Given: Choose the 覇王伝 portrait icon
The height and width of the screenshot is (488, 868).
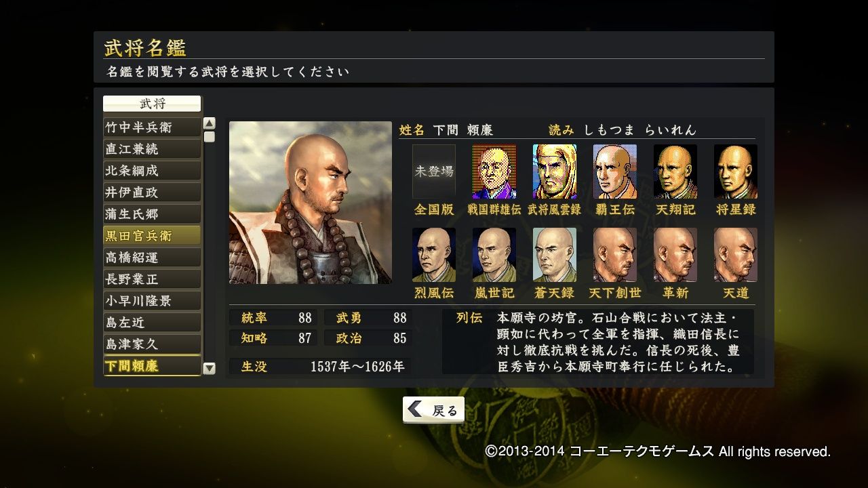Looking at the screenshot, I should tap(615, 171).
